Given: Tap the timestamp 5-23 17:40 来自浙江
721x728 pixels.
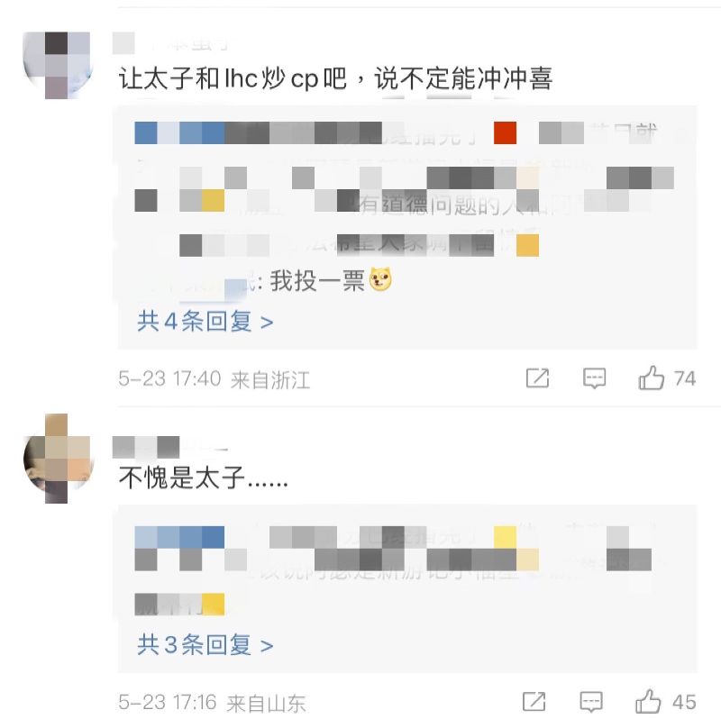Looking at the screenshot, I should [214, 379].
